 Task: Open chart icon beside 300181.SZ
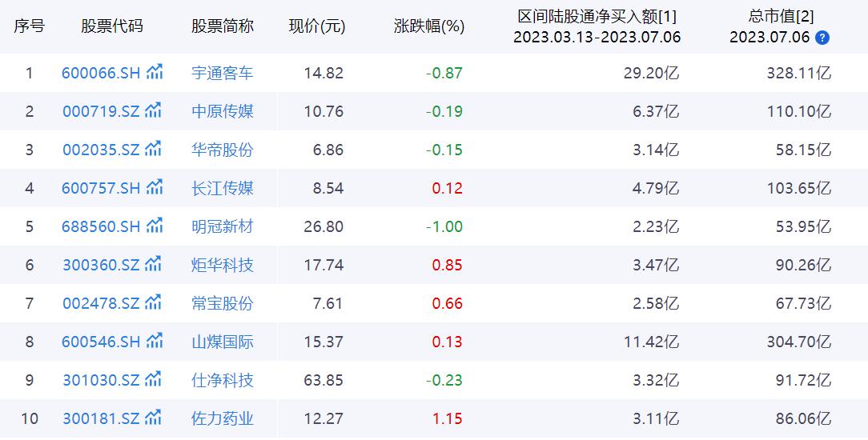click(153, 418)
